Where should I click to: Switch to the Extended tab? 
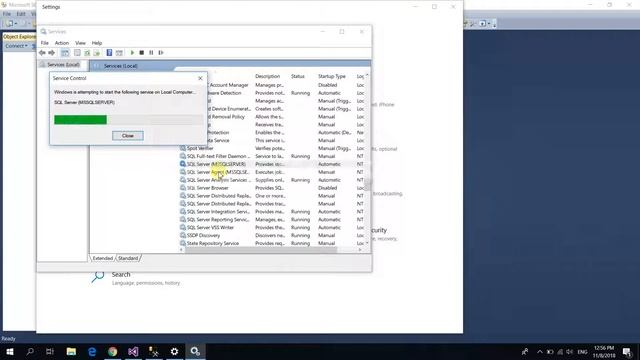pos(102,258)
